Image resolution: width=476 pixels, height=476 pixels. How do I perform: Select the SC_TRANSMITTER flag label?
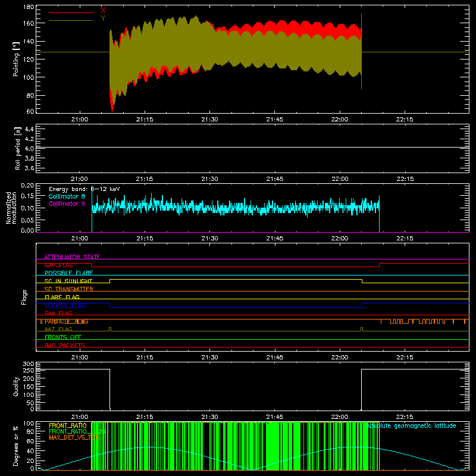(68, 289)
